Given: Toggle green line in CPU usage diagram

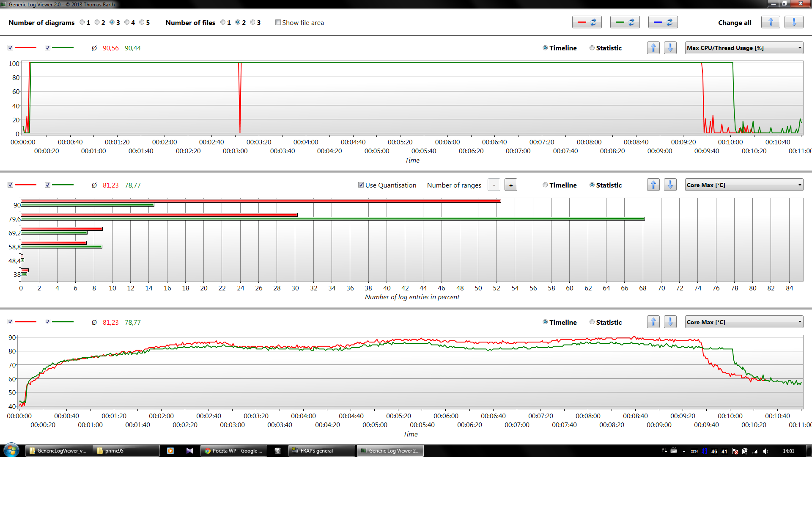Looking at the screenshot, I should point(47,48).
